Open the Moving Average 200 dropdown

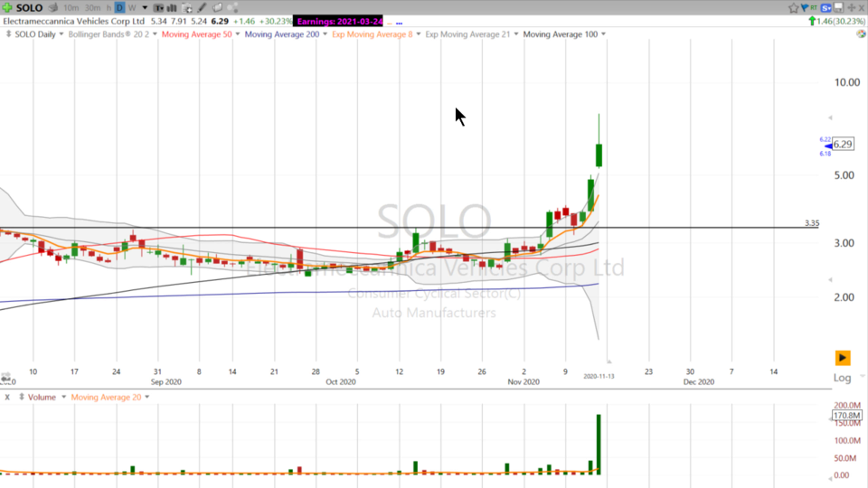point(325,34)
